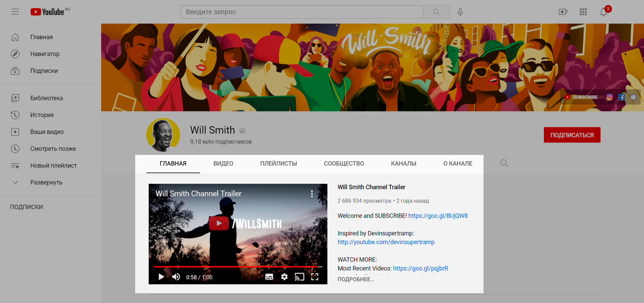644x303 pixels.
Task: Open notifications bell
Action: pos(604,12)
